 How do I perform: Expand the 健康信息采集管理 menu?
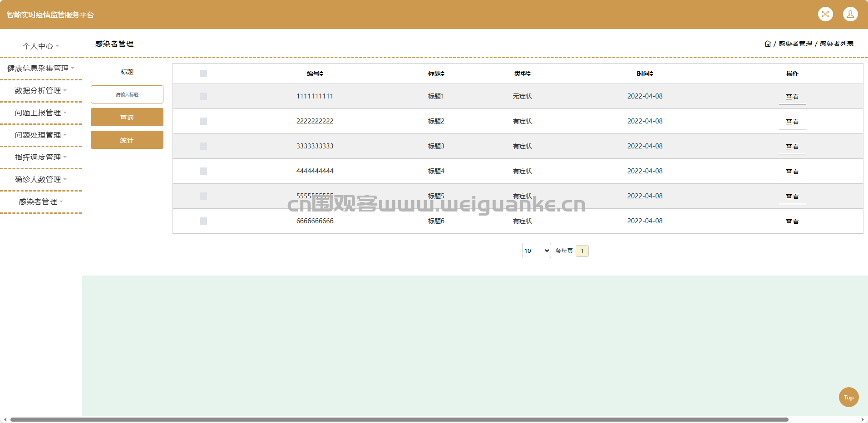coord(41,68)
